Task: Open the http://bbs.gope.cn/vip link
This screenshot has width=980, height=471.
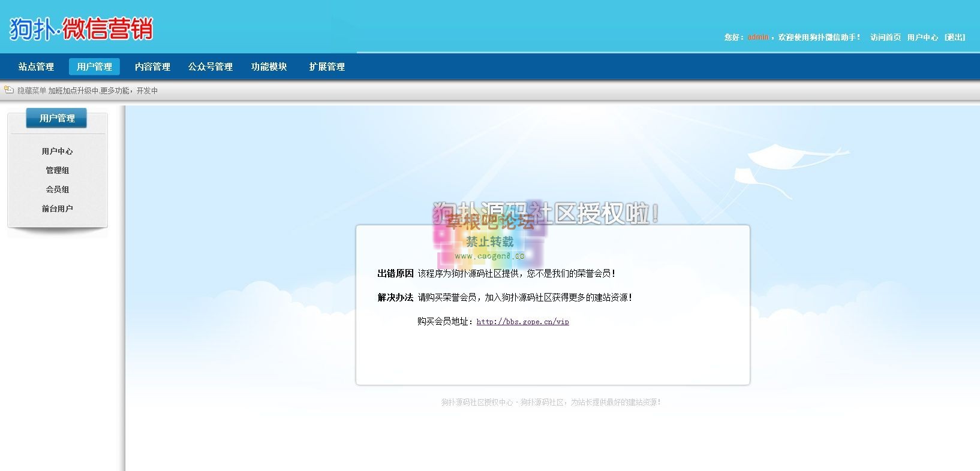Action: [x=523, y=322]
